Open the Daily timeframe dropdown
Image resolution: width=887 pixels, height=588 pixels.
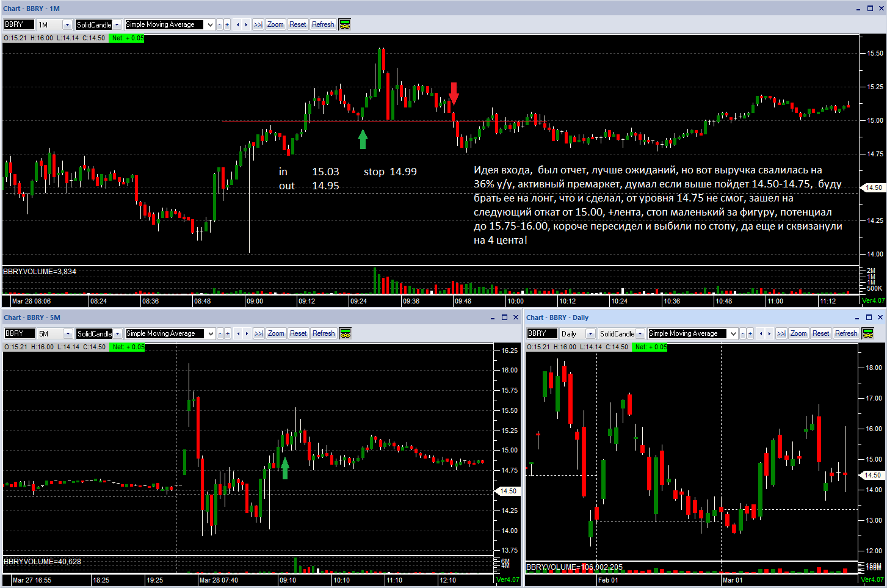click(590, 334)
